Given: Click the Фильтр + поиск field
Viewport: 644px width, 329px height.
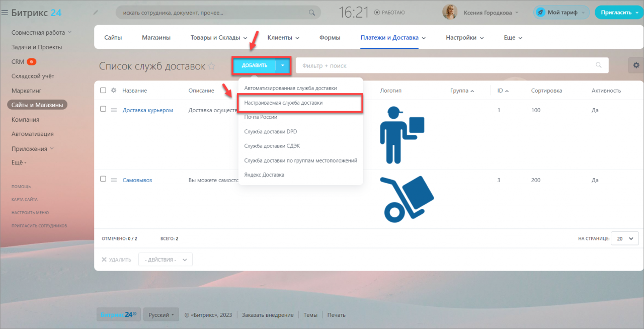Looking at the screenshot, I should pyautogui.click(x=452, y=65).
